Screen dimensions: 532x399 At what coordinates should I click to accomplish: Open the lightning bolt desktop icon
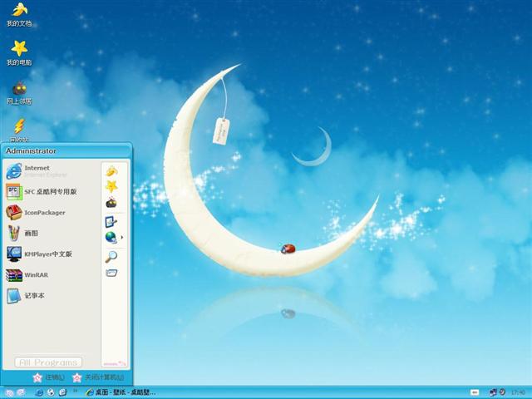(19, 130)
